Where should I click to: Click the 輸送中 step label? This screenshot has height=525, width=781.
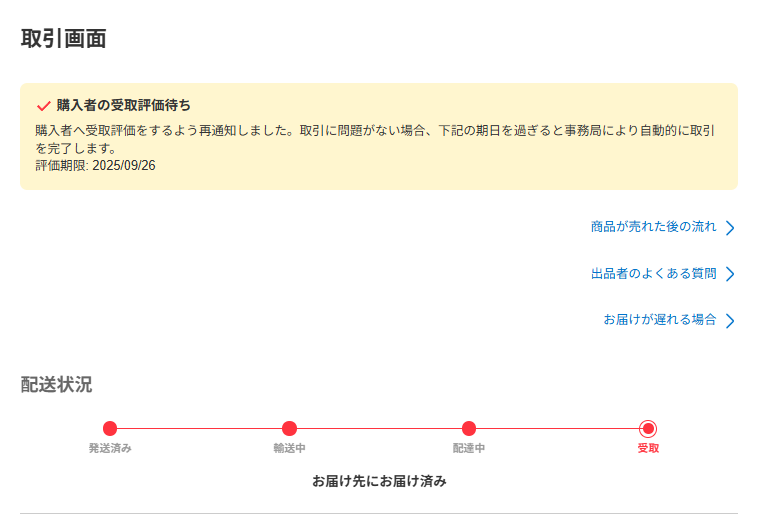point(289,448)
